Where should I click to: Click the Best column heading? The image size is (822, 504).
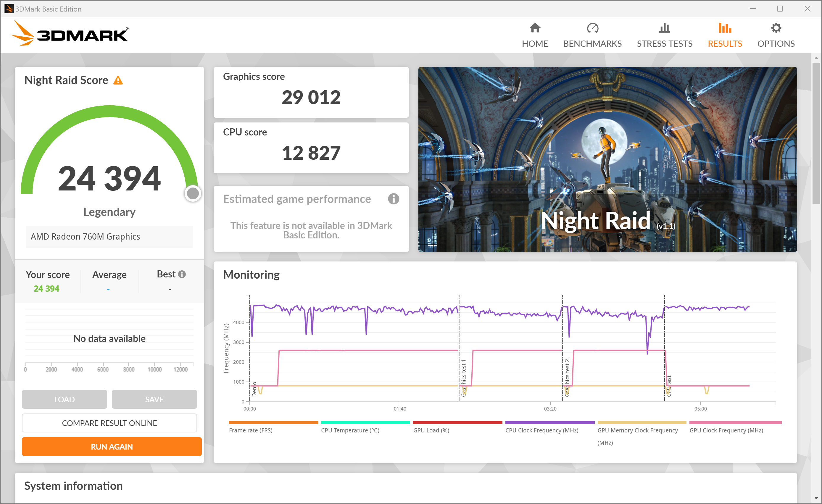[x=166, y=274]
